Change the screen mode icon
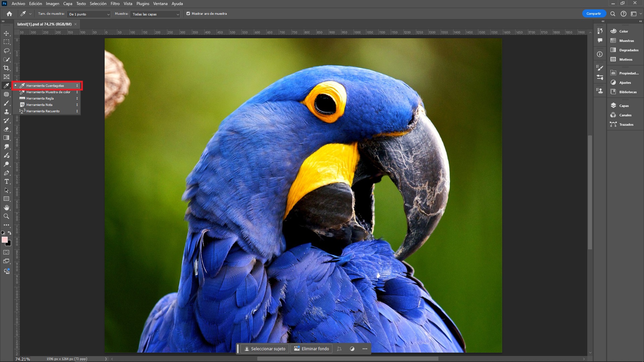 [x=6, y=261]
